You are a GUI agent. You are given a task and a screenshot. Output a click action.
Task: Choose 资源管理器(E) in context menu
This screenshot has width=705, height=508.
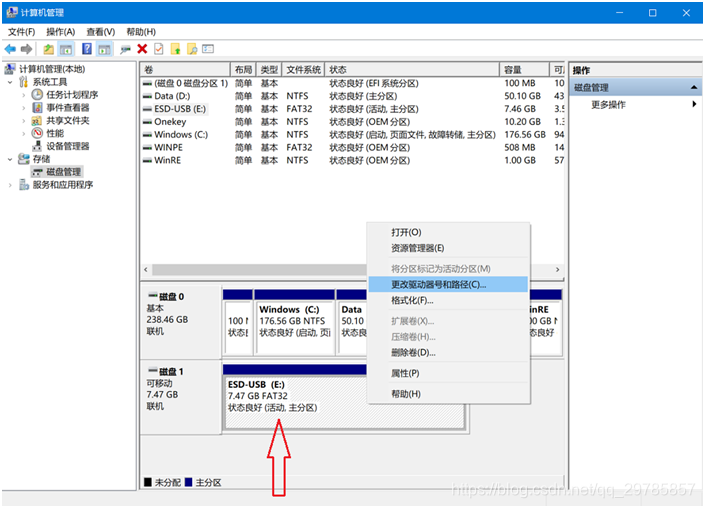point(448,248)
